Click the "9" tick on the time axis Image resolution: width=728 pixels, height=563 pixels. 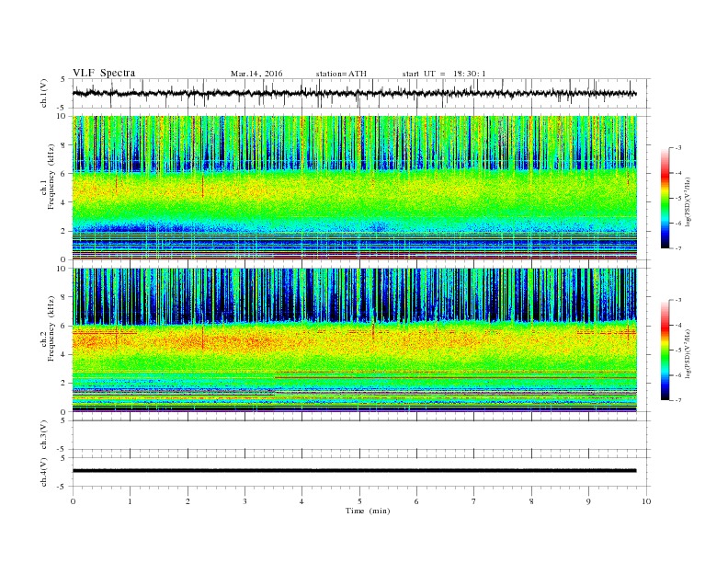click(x=588, y=501)
